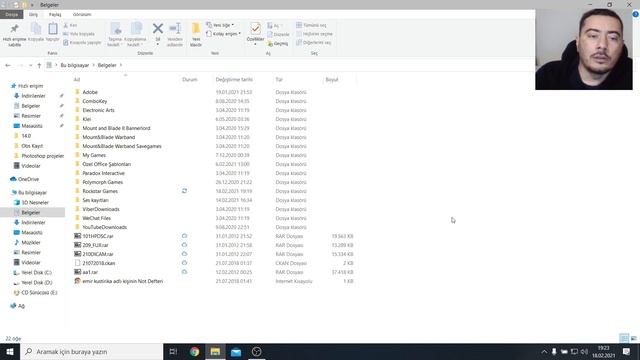This screenshot has width=640, height=360.
Task: Click the Rockstar Games sync status icon
Action: 184,191
